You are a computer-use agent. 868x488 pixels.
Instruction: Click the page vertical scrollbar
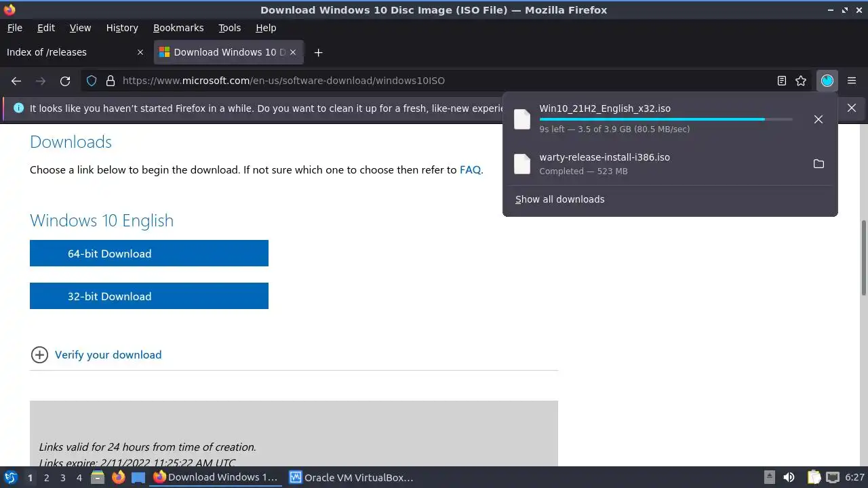coord(864,258)
